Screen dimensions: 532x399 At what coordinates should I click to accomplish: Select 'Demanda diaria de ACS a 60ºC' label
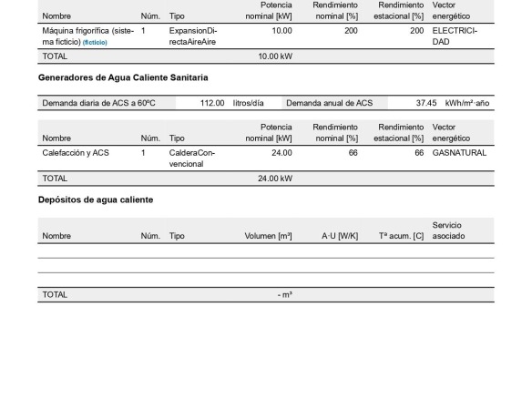coord(98,103)
